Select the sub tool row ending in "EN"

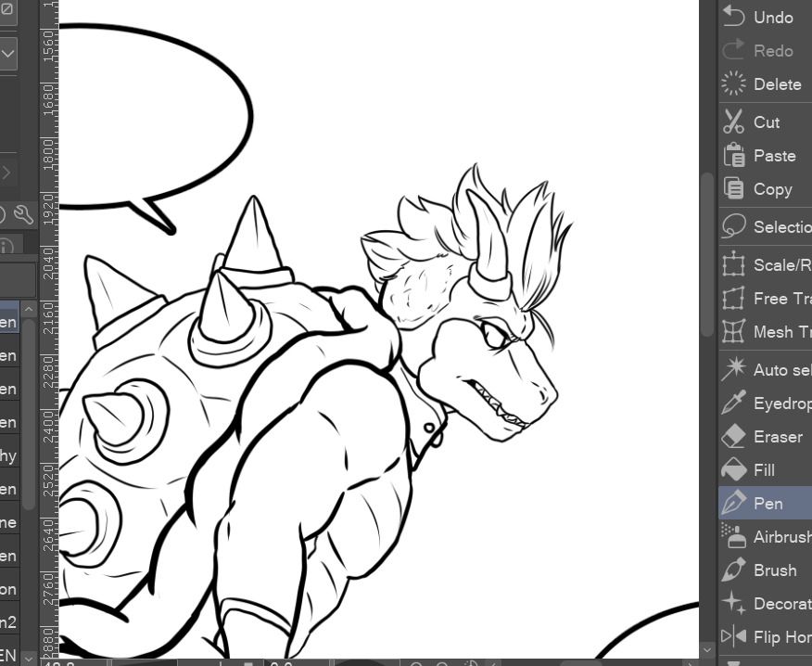point(10,655)
